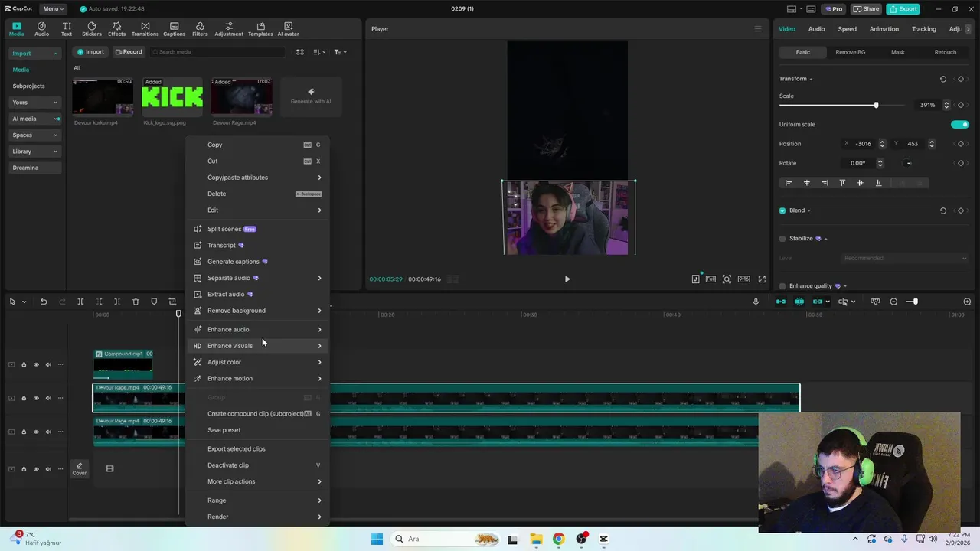Toggle main track magnet in timeline toolbar

(781, 302)
